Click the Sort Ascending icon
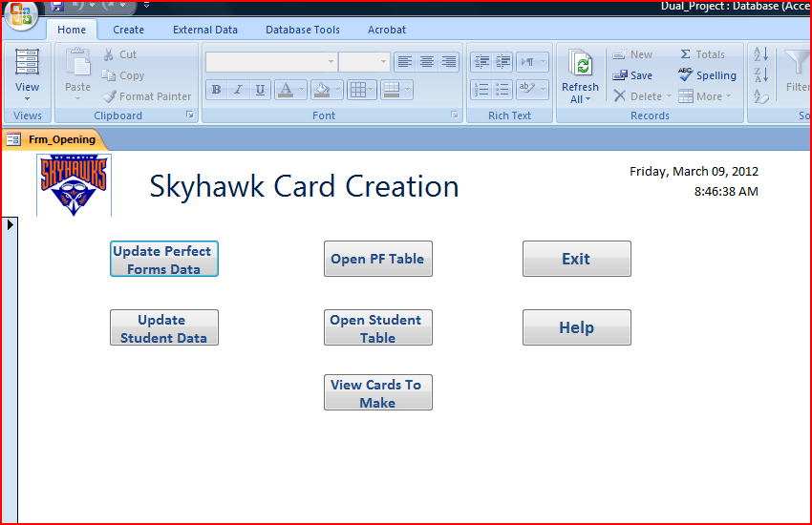Image resolution: width=812 pixels, height=525 pixels. 761,54
